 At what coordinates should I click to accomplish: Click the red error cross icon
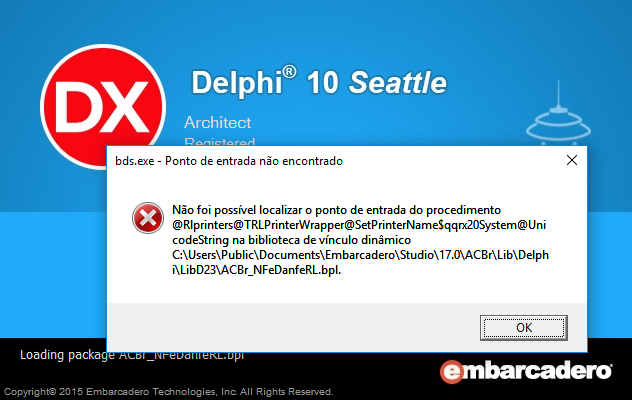[148, 218]
